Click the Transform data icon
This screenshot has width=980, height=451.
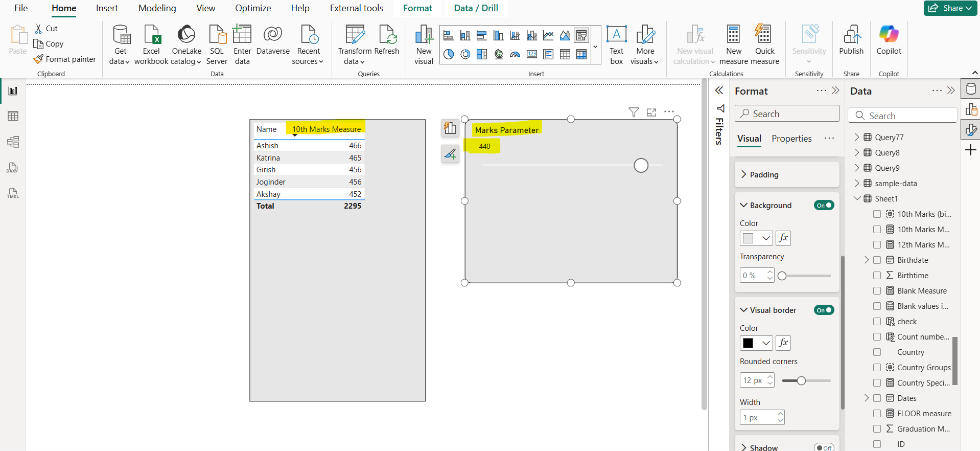(355, 36)
